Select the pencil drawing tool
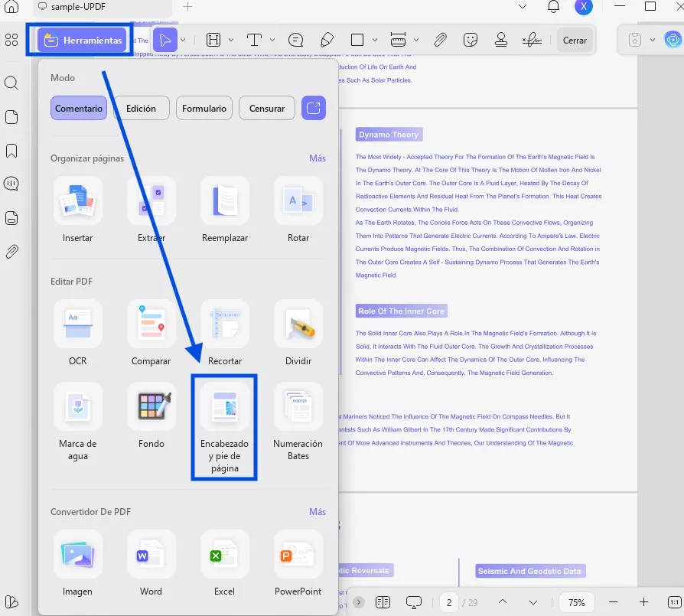Viewport: 684px width, 616px height. click(x=327, y=40)
